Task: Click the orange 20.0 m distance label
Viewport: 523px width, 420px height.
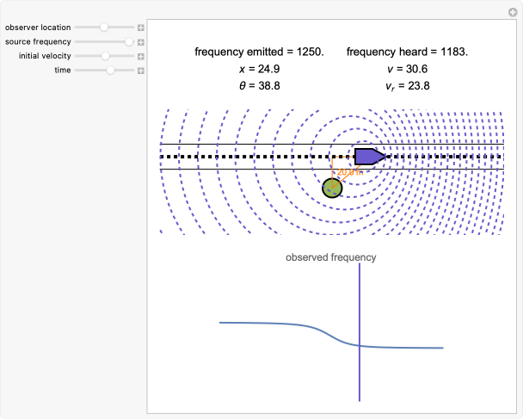Action: point(348,172)
